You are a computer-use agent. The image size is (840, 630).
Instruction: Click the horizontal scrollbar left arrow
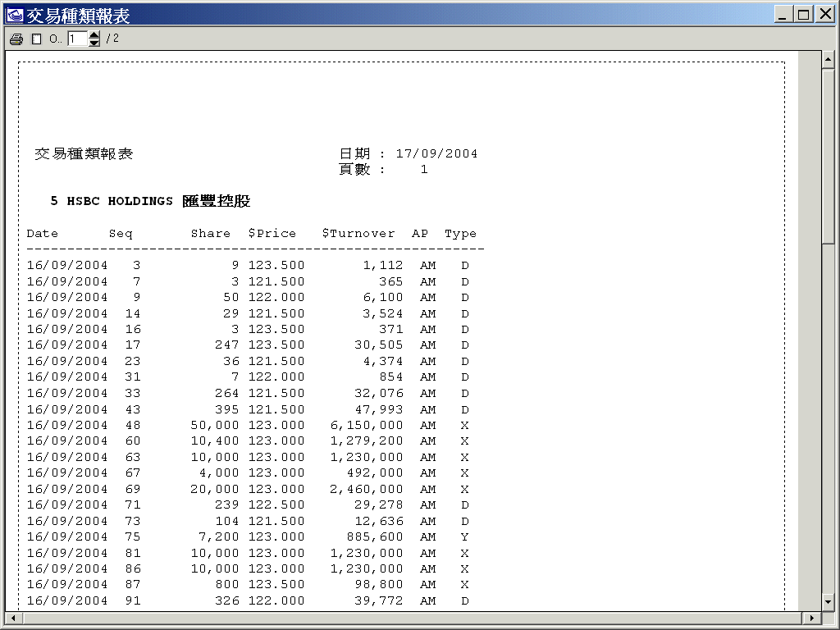click(x=13, y=618)
